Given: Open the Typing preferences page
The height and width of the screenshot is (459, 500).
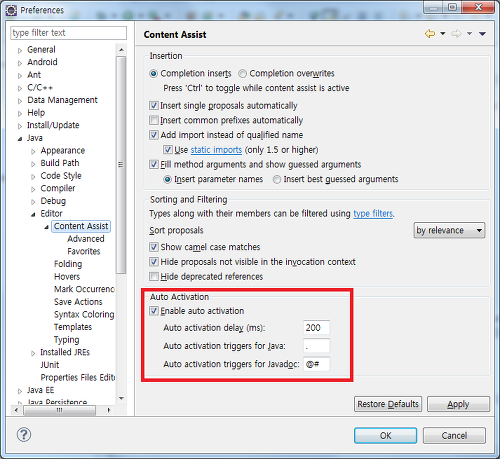Looking at the screenshot, I should 66,340.
